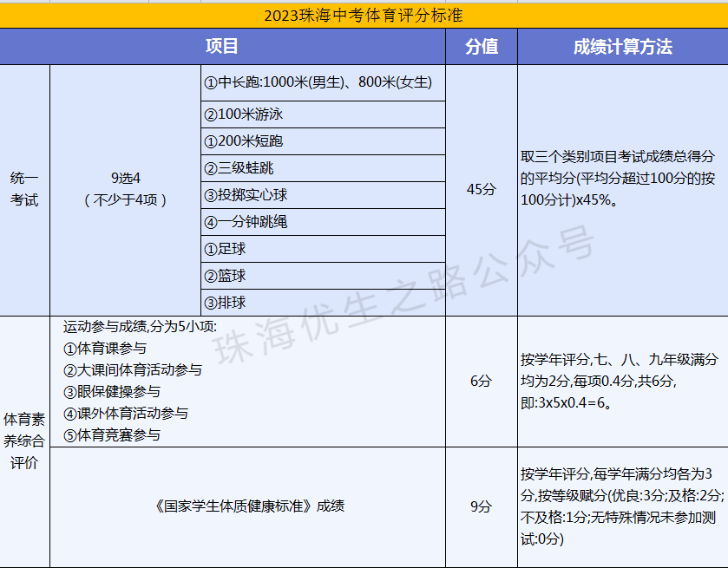Viewport: 728px width, 568px height.
Task: Click the 课外体育活动参与 item
Action: click(126, 414)
